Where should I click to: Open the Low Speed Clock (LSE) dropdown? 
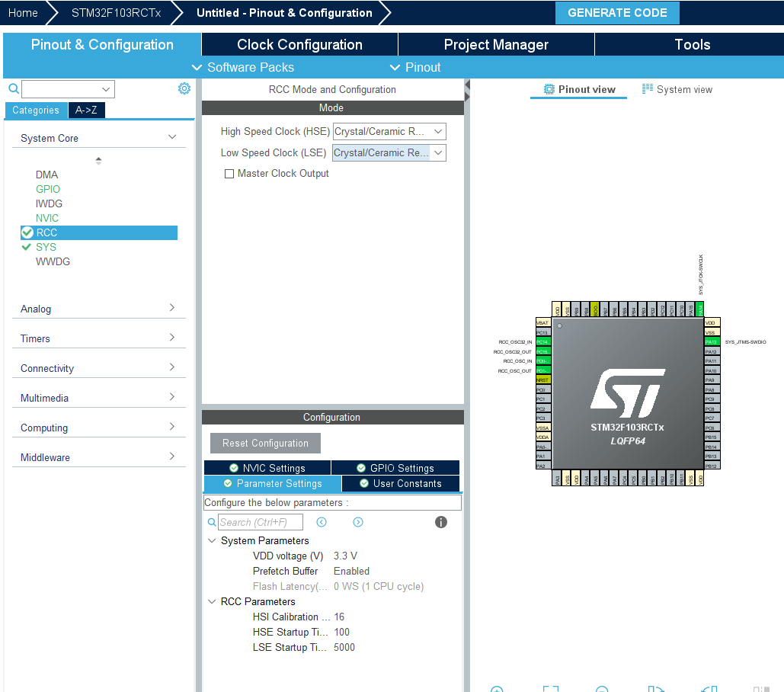(x=389, y=153)
